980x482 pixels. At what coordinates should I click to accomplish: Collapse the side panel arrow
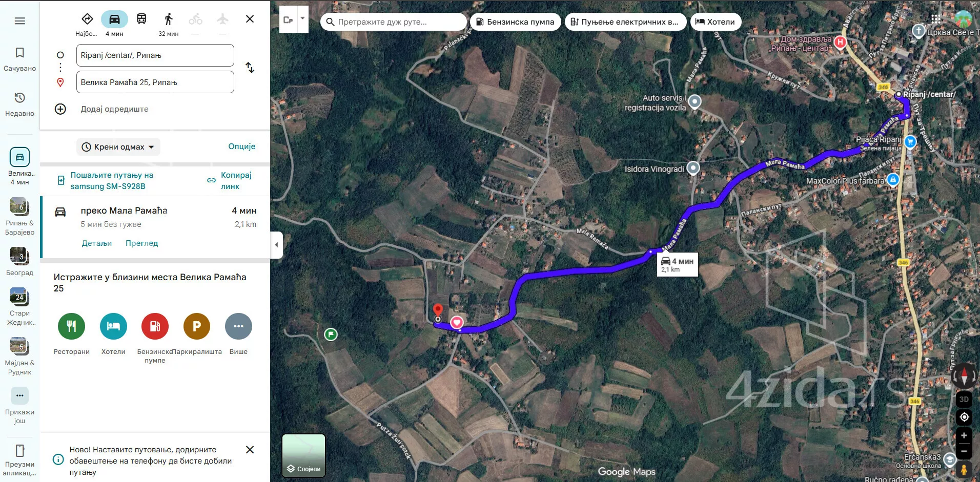click(276, 245)
